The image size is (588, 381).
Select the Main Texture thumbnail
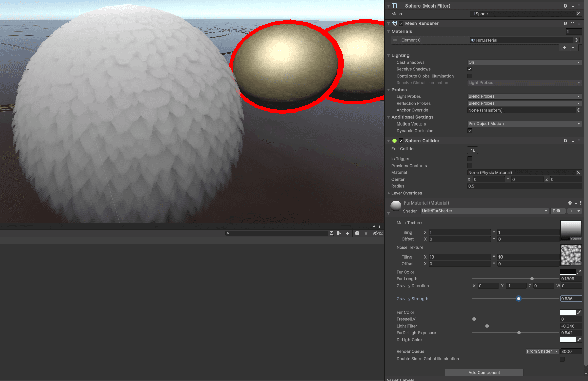(x=571, y=231)
